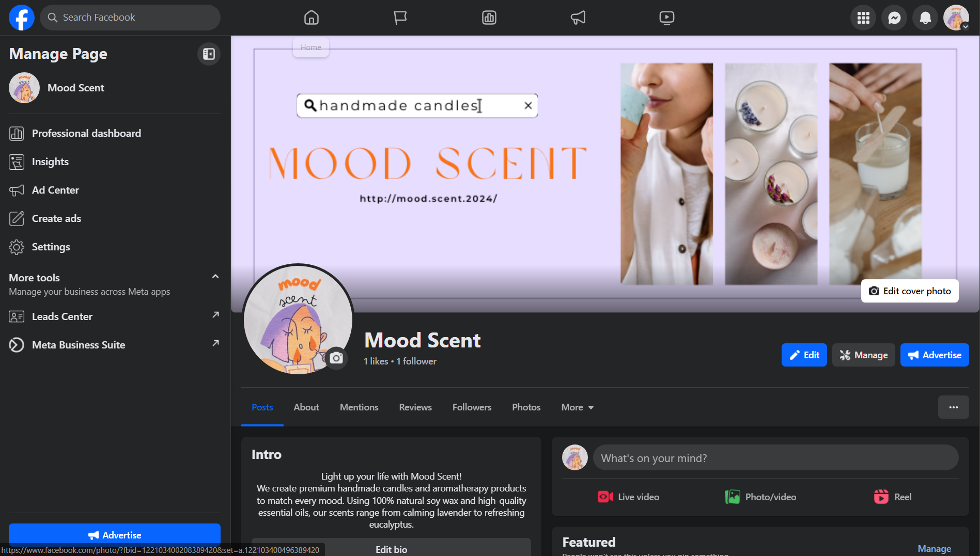The height and width of the screenshot is (556, 980).
Task: Select the Followers tab
Action: pos(472,407)
